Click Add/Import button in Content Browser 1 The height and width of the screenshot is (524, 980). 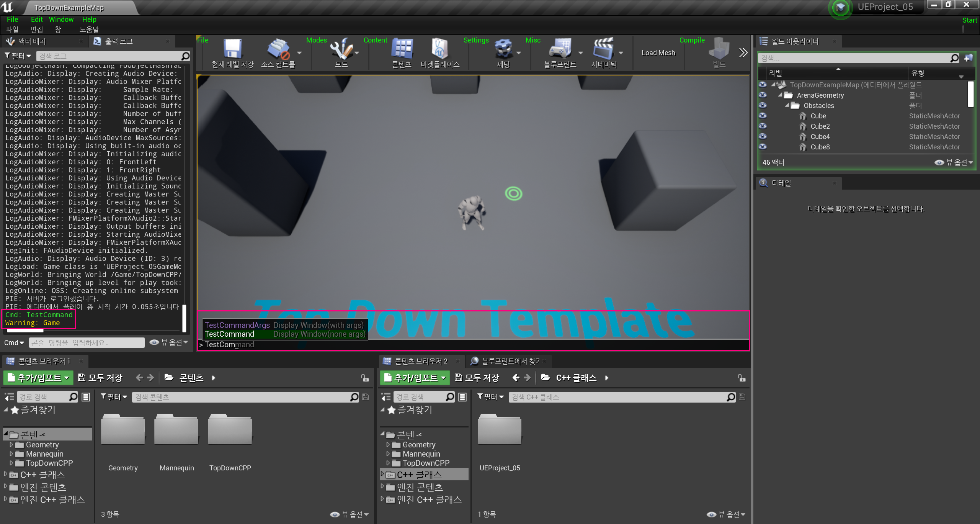pos(38,378)
